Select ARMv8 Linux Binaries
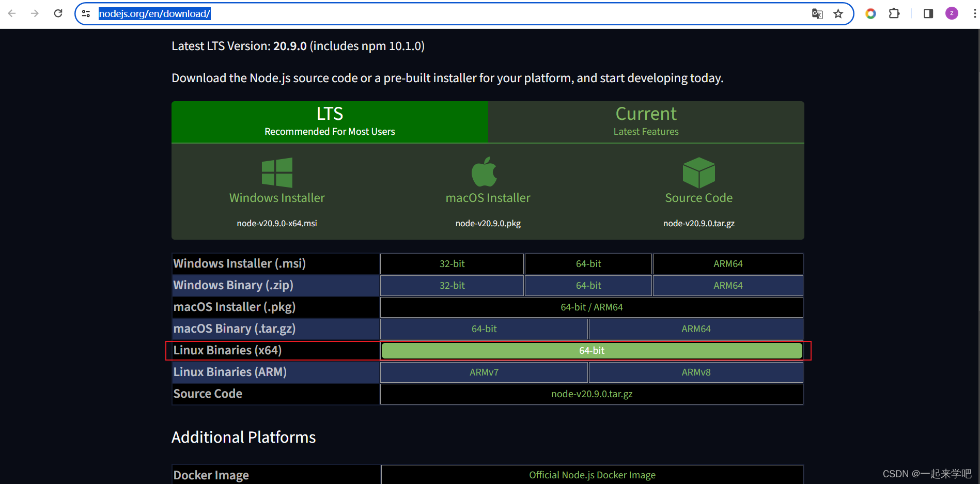The height and width of the screenshot is (484, 980). point(696,372)
